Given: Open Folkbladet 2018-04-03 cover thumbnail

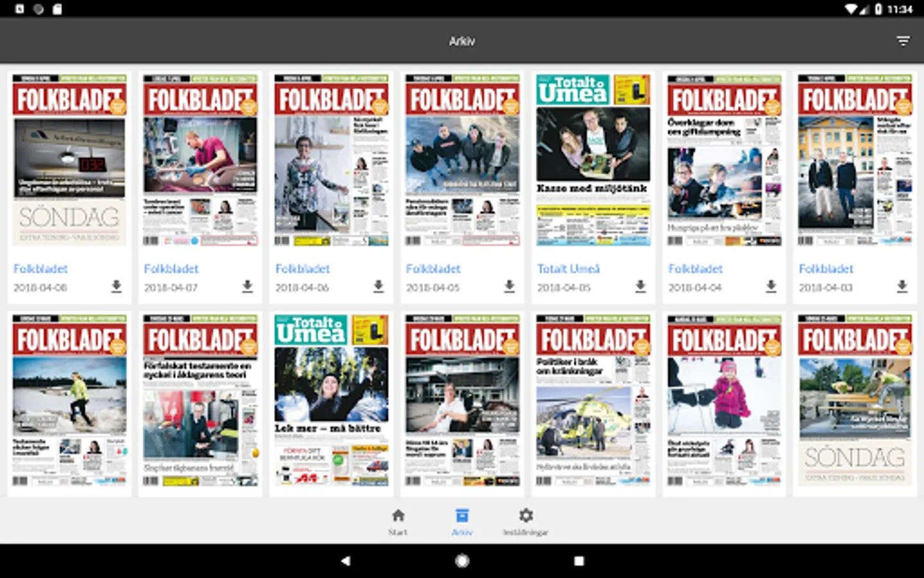Looking at the screenshot, I should (x=855, y=160).
